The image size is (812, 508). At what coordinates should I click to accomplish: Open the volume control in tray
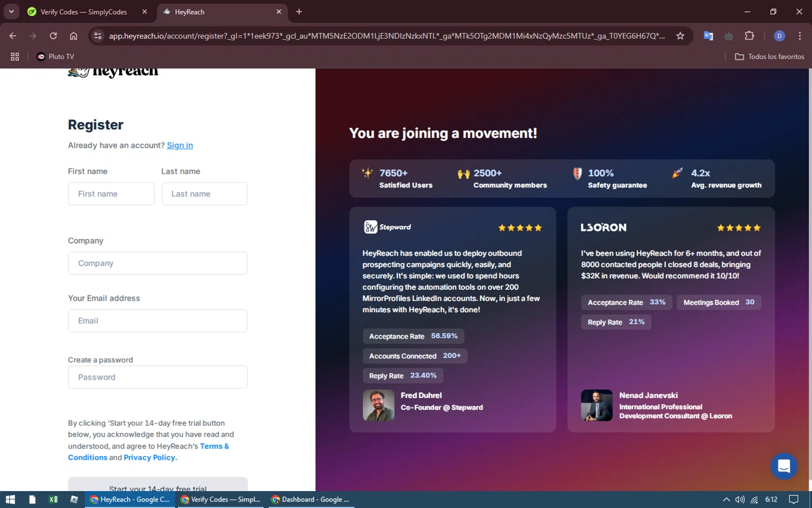pyautogui.click(x=740, y=499)
